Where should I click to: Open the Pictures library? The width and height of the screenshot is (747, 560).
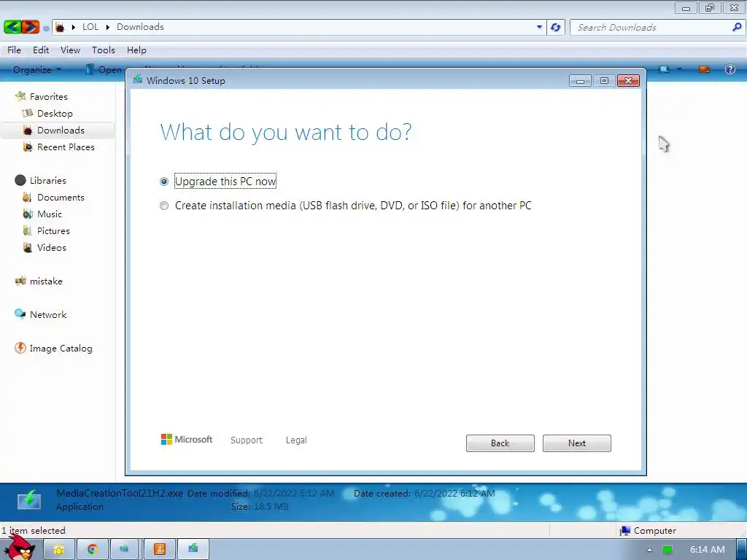[46, 230]
